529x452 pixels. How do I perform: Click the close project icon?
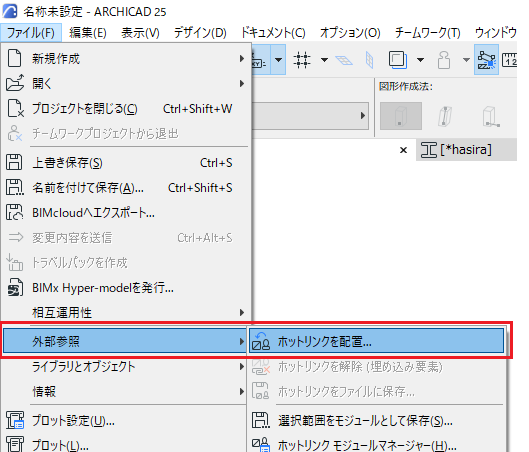[x=16, y=108]
